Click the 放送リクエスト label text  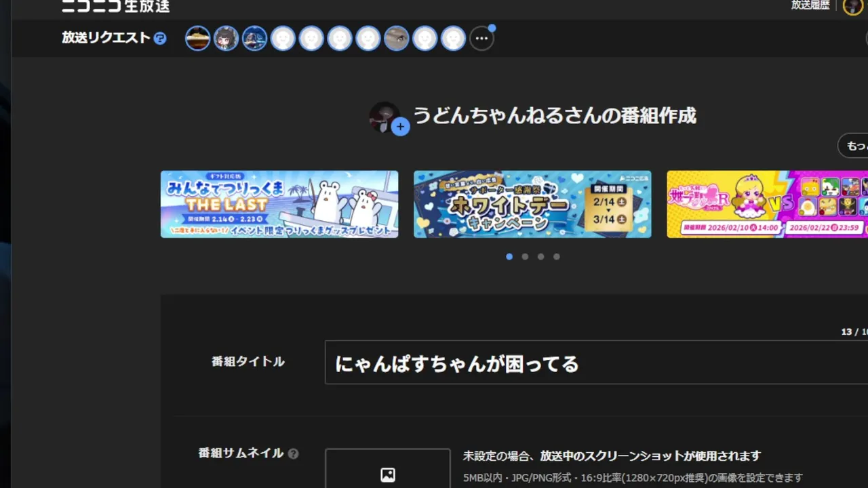point(106,38)
